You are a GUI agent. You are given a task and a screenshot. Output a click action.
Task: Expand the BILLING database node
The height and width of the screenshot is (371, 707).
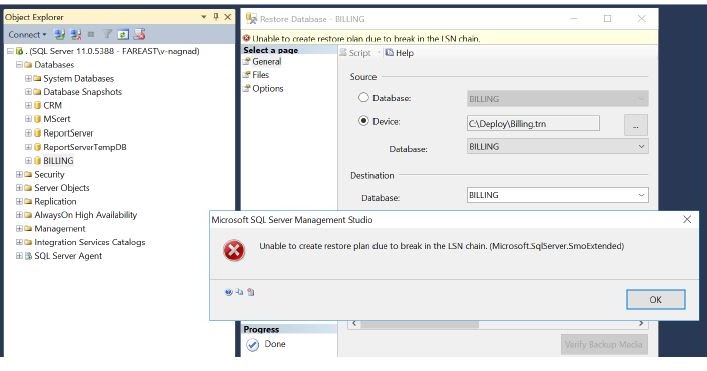(28, 160)
